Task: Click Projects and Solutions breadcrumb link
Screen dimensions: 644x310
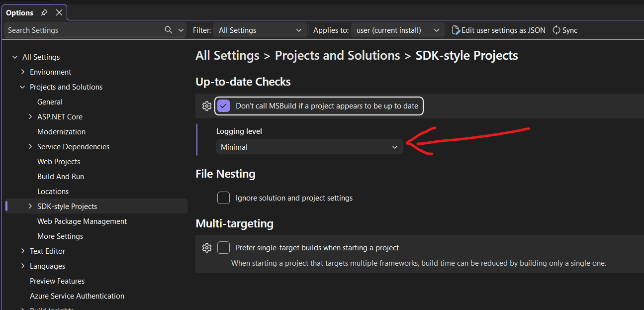Action: coord(337,56)
